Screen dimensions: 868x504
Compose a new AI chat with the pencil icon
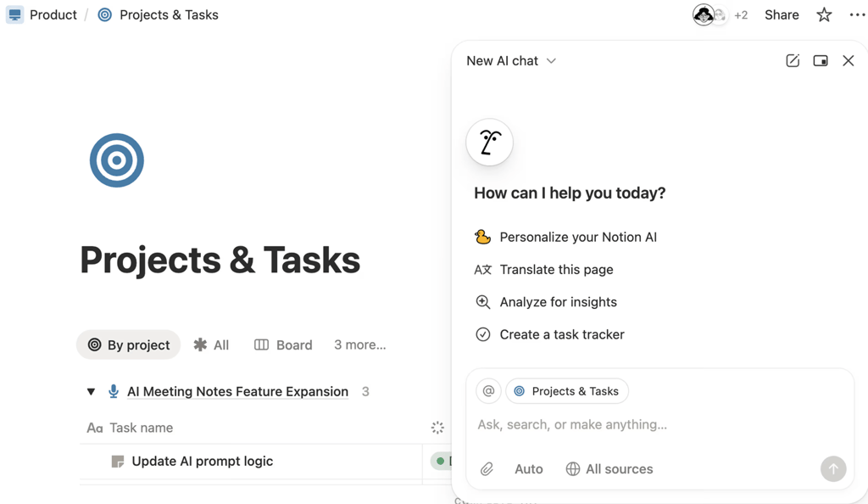(792, 60)
